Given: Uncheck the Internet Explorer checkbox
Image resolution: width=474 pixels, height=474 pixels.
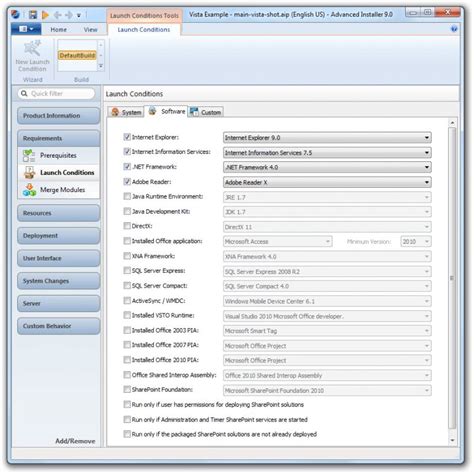Looking at the screenshot, I should click(127, 137).
